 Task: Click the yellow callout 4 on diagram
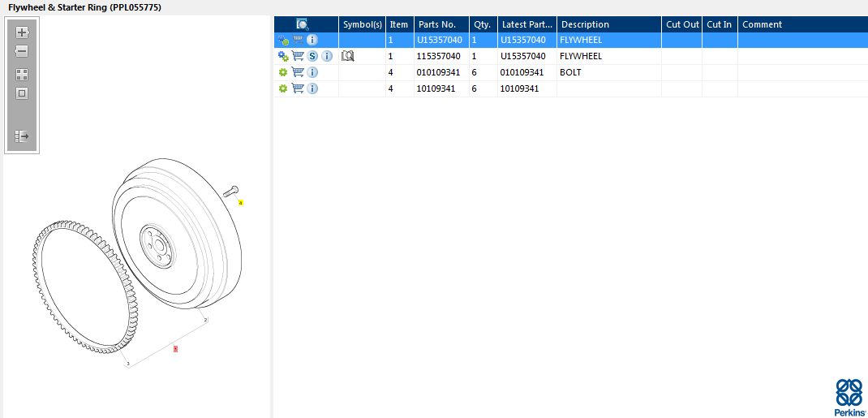click(241, 203)
